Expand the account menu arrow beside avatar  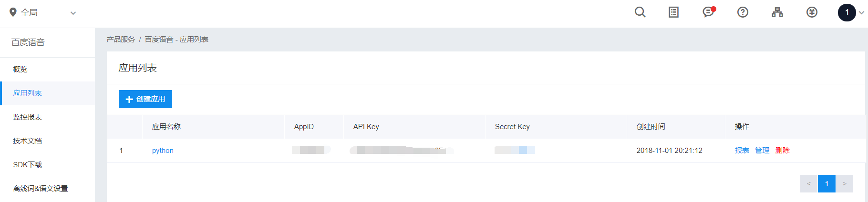pyautogui.click(x=861, y=13)
